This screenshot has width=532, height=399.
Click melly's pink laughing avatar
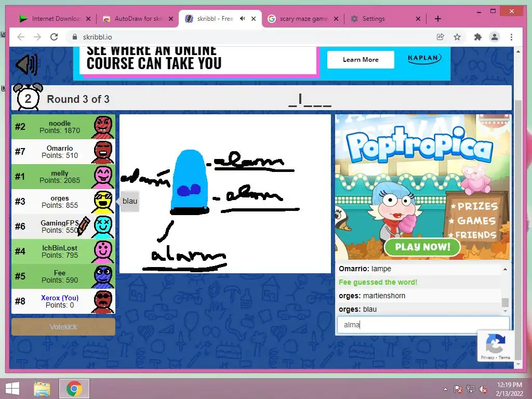pos(103,177)
